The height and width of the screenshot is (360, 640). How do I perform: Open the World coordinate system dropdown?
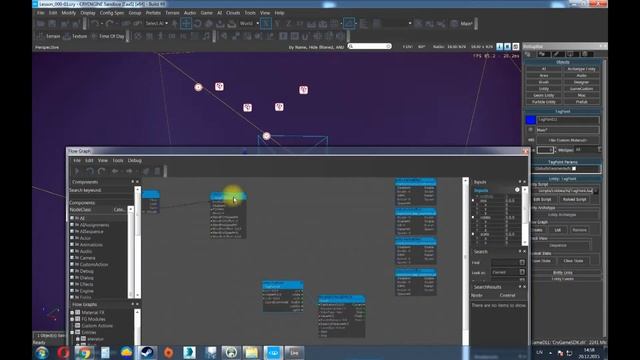click(249, 24)
